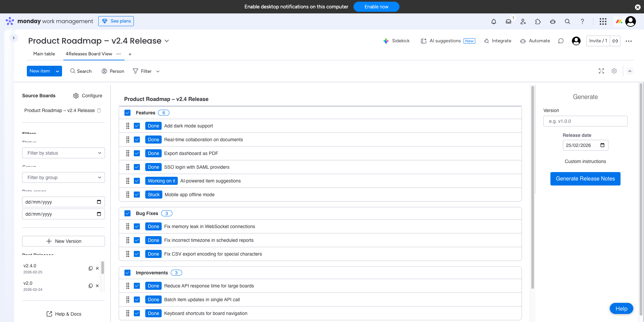Screen dimensions: 644x322
Task: Open the New item dropdown arrow
Action: pos(57,71)
